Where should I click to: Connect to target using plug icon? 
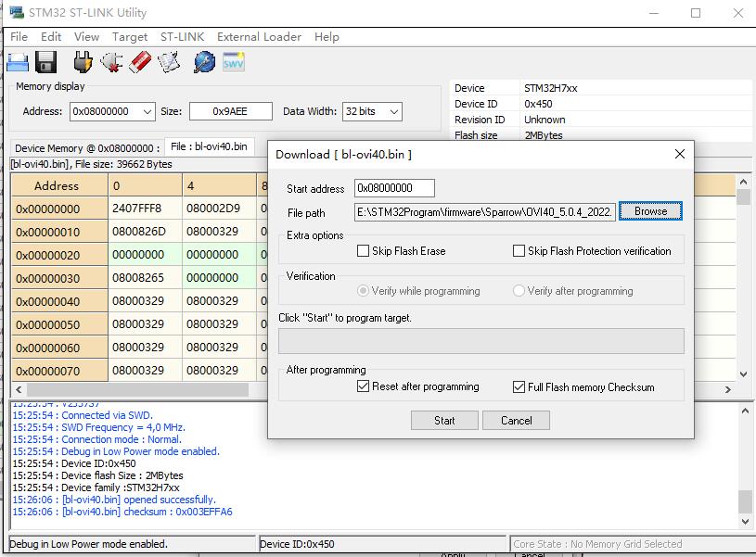83,62
